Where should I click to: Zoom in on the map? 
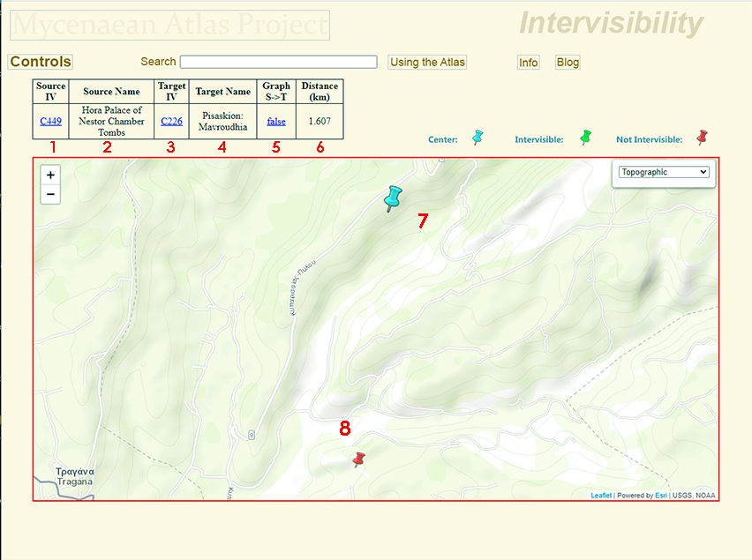pyautogui.click(x=50, y=175)
